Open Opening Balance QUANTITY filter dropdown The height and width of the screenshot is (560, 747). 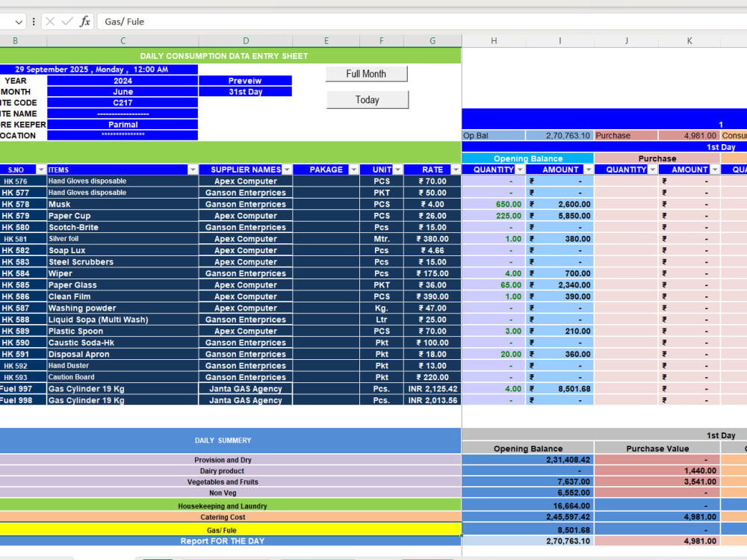click(520, 170)
